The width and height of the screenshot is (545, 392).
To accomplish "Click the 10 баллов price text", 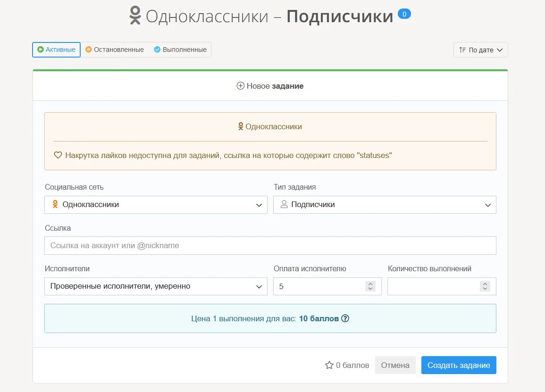I will [x=319, y=319].
